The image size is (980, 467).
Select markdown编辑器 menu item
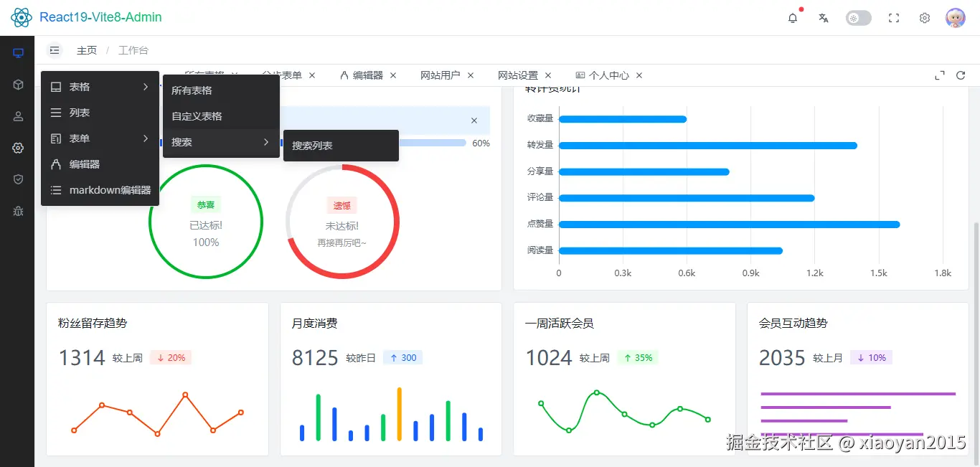point(100,190)
